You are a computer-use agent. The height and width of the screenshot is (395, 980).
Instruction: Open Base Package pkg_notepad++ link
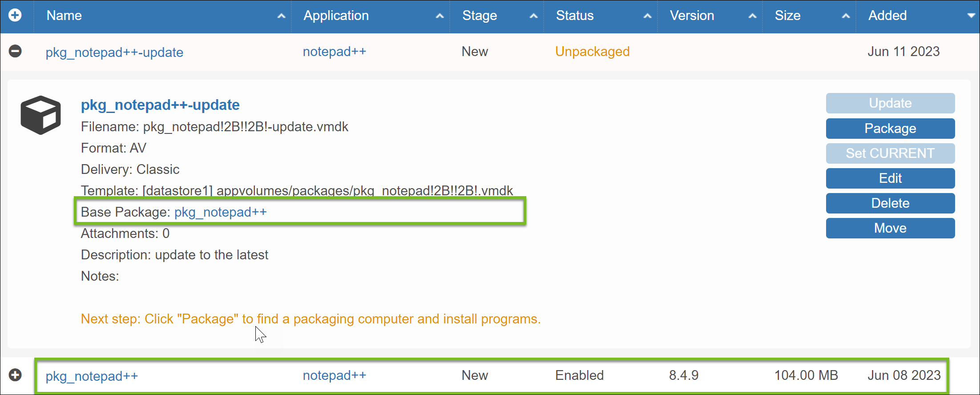[x=220, y=212]
